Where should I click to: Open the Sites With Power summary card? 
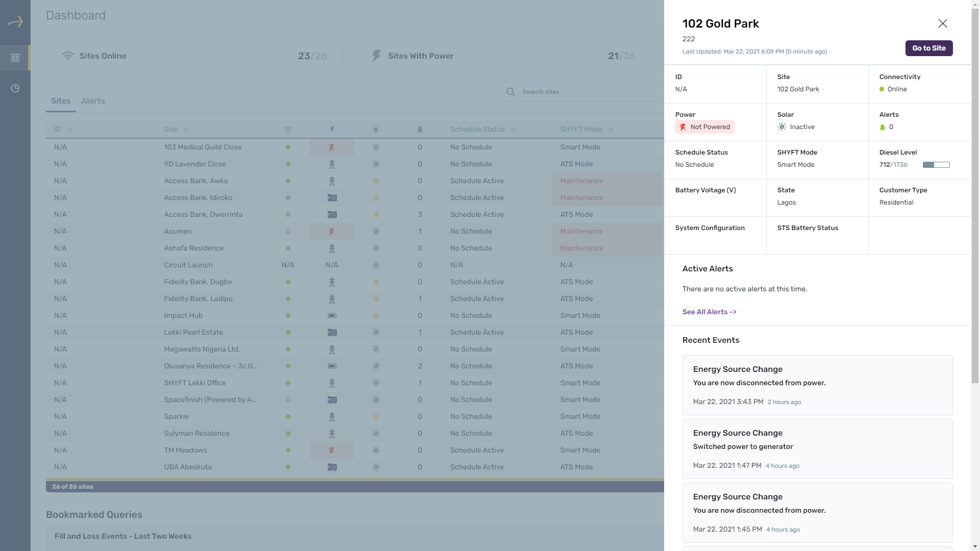click(502, 56)
